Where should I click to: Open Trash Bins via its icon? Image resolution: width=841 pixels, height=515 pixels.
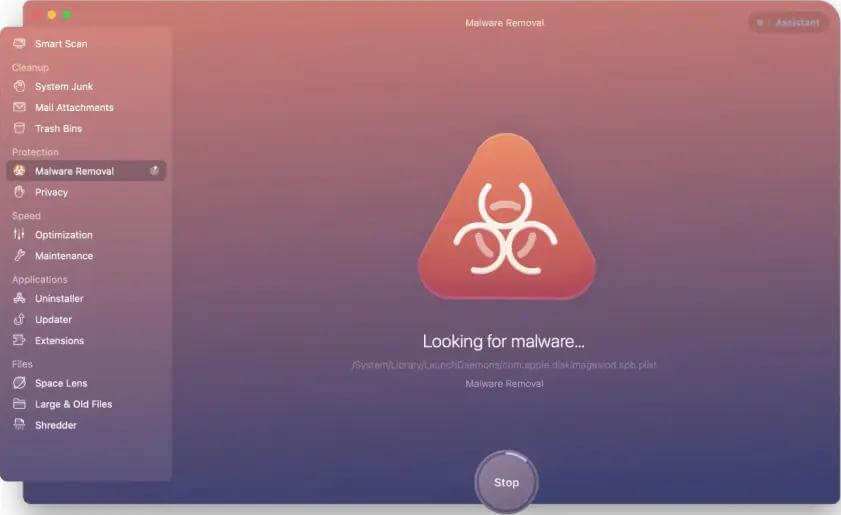pos(19,129)
